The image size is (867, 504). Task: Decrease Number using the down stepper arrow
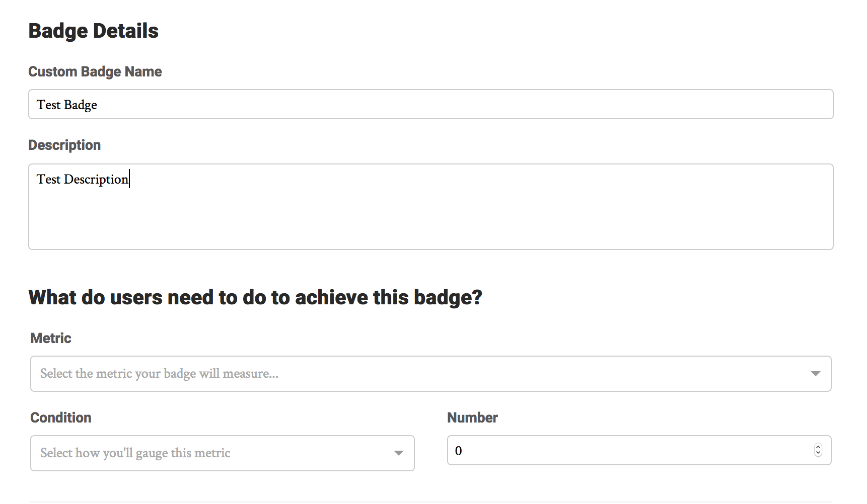818,453
